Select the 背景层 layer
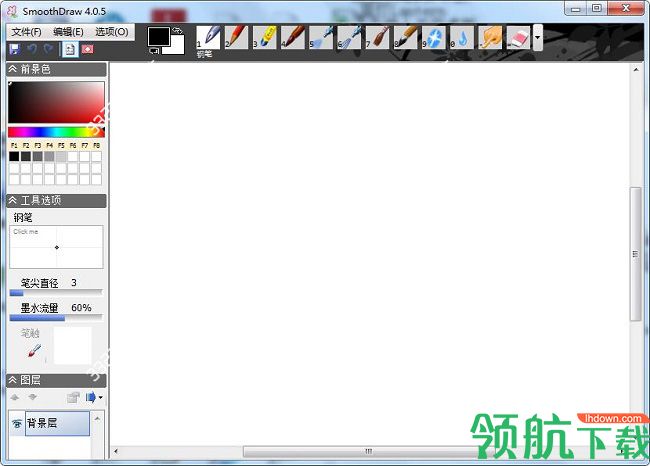The width and height of the screenshot is (650, 466). pyautogui.click(x=57, y=423)
